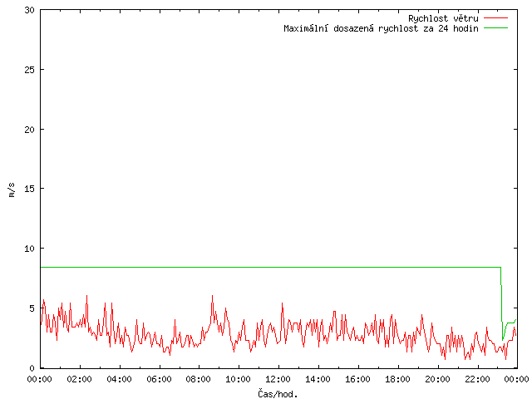Click the y-axis value 20
Screen dimensions: 532x399
pyautogui.click(x=30, y=130)
